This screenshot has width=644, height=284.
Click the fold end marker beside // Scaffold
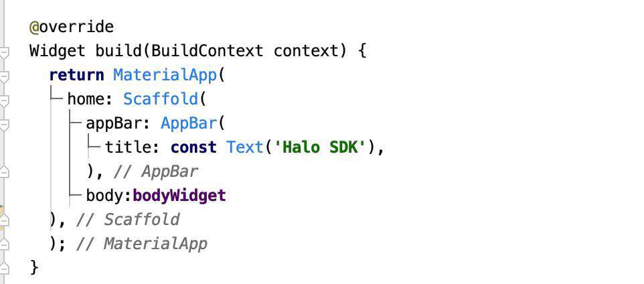click(4, 220)
